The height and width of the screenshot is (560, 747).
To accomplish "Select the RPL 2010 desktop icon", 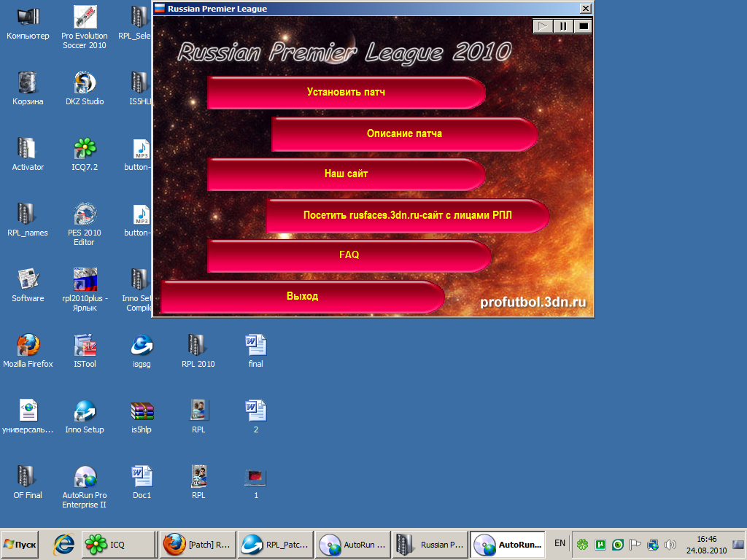I will click(198, 351).
